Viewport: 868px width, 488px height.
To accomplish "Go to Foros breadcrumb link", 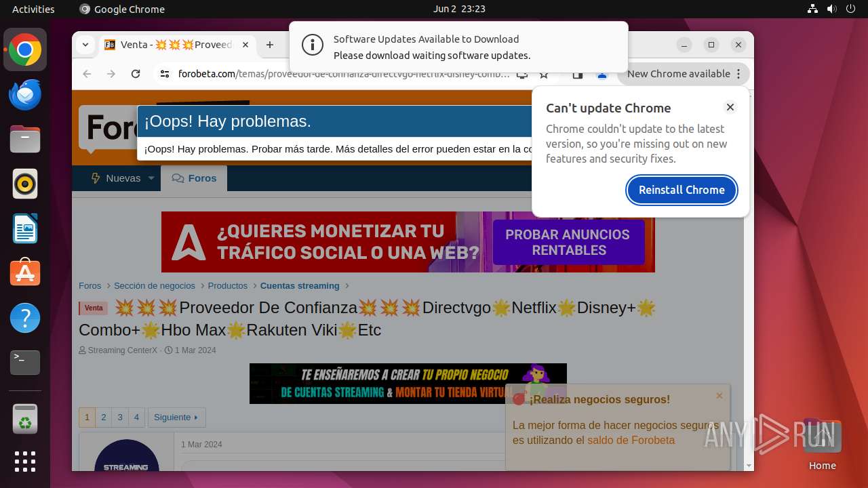I will click(x=90, y=286).
